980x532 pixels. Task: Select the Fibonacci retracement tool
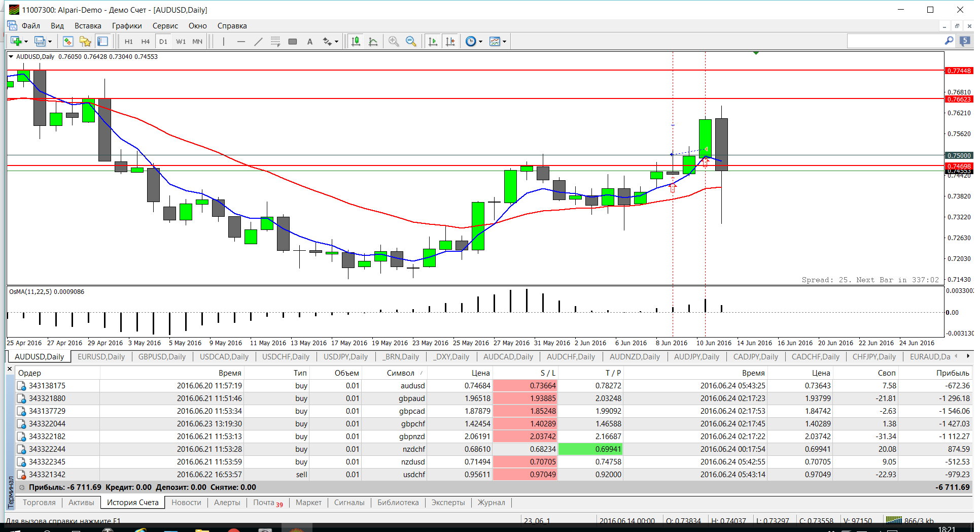(275, 42)
